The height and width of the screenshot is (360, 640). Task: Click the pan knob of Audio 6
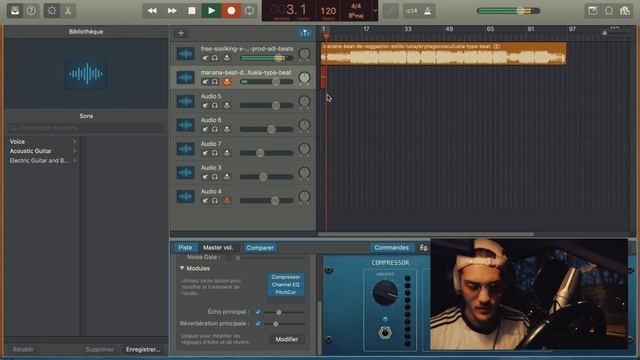pos(304,125)
